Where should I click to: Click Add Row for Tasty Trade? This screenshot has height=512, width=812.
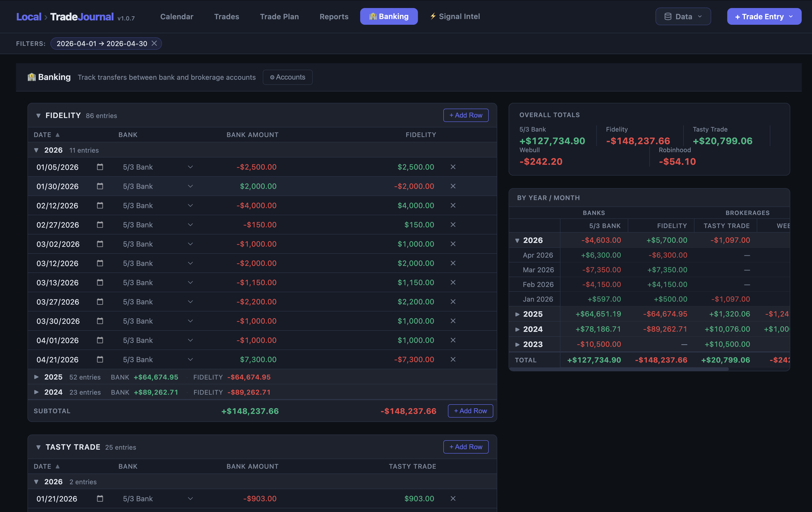point(466,446)
